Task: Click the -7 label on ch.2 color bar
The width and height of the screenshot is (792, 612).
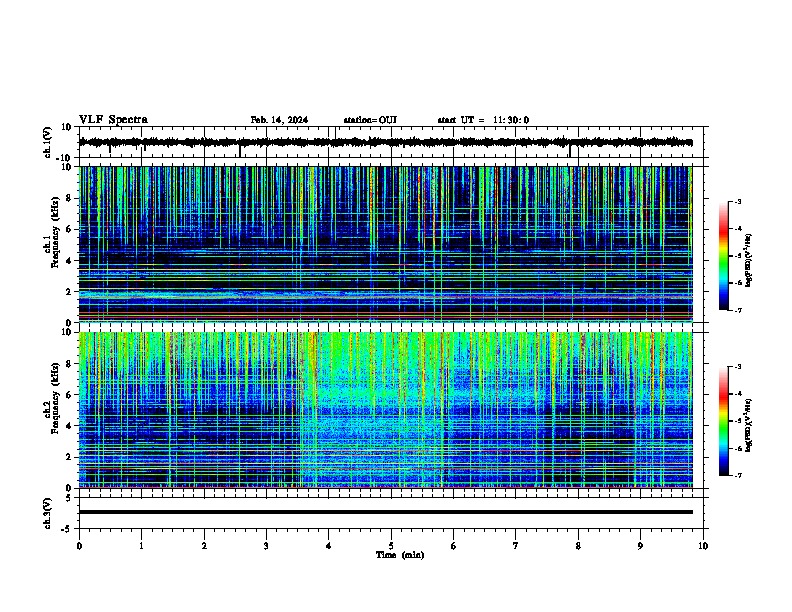Action: click(737, 476)
